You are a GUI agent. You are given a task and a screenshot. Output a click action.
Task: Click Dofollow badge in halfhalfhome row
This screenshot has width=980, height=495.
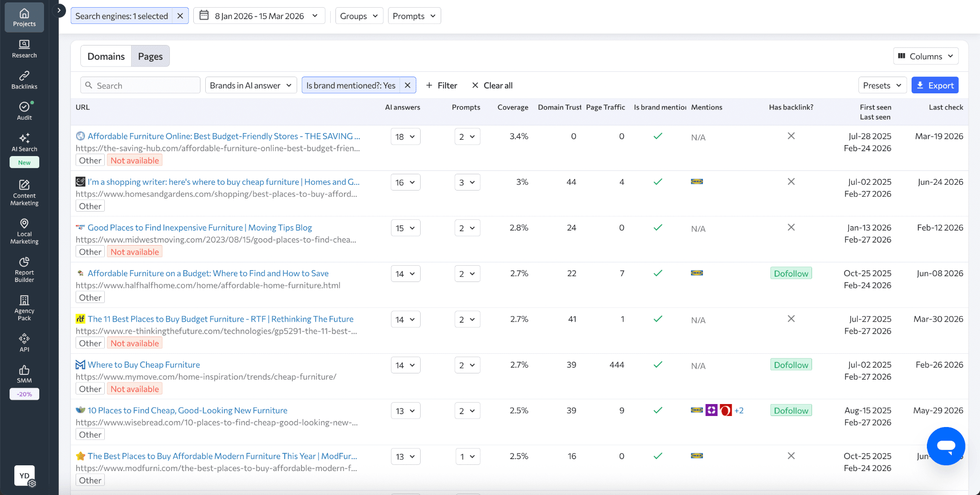point(791,273)
